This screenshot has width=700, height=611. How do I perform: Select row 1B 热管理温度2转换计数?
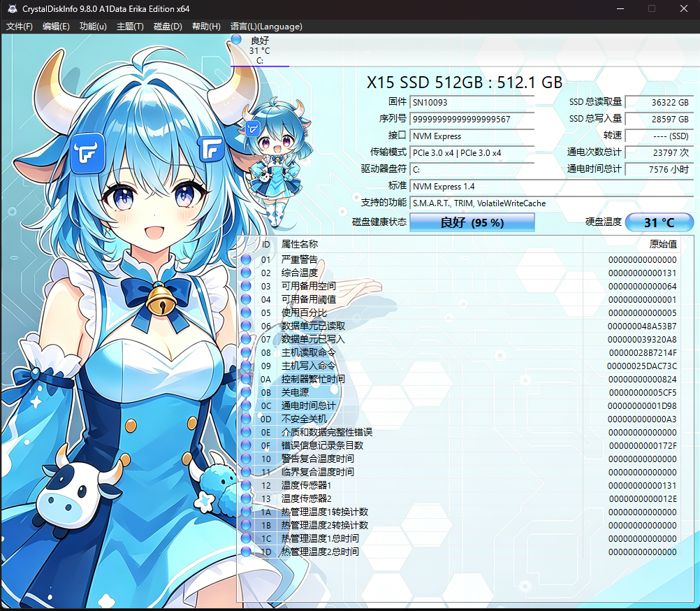[x=459, y=525]
